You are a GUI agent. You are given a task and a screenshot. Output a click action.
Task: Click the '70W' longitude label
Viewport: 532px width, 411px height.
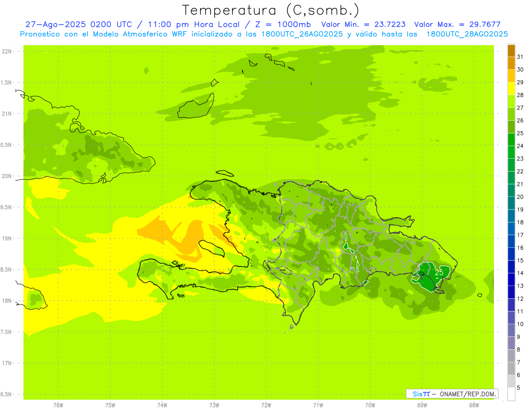[370, 405]
